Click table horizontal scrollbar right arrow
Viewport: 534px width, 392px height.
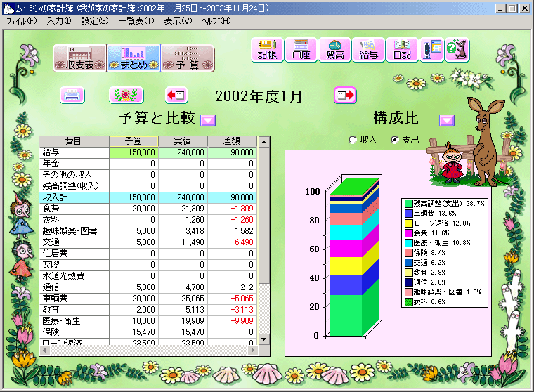click(252, 350)
